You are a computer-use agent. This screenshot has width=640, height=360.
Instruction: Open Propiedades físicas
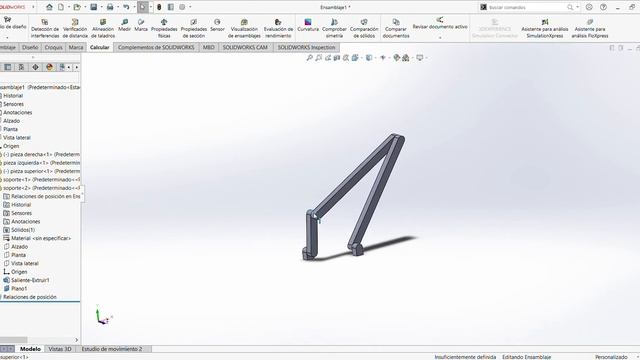[x=164, y=28]
